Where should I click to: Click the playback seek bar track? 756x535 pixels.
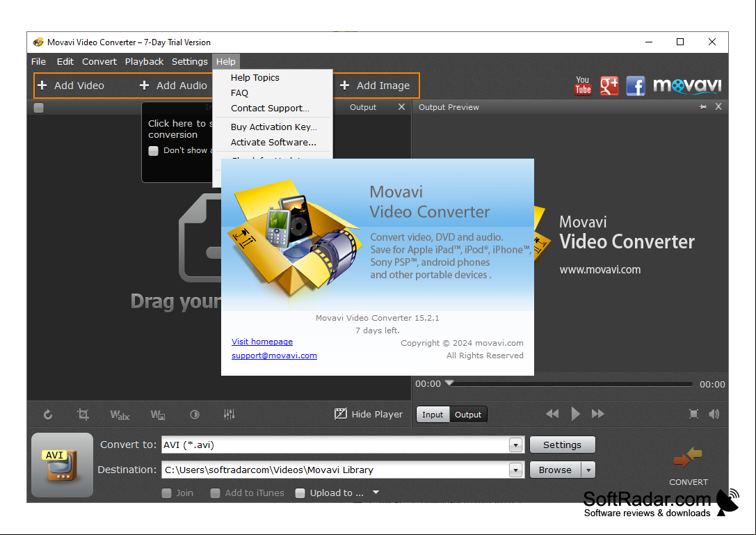tap(571, 384)
